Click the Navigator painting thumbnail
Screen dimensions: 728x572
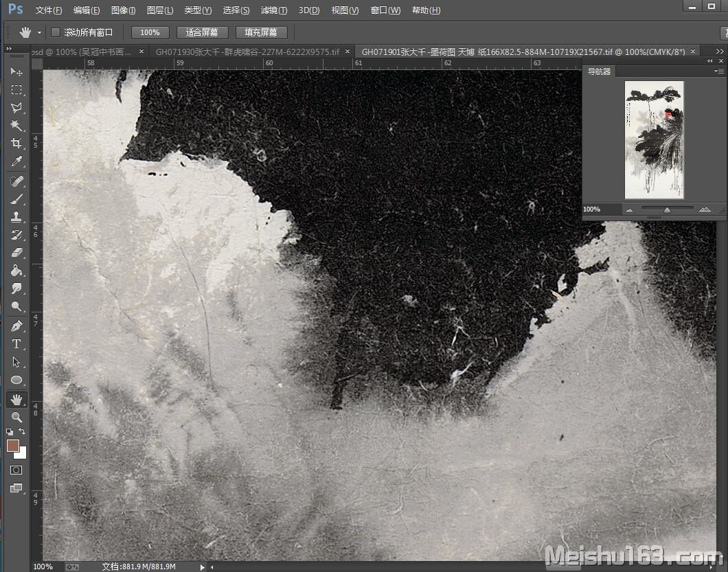point(655,140)
